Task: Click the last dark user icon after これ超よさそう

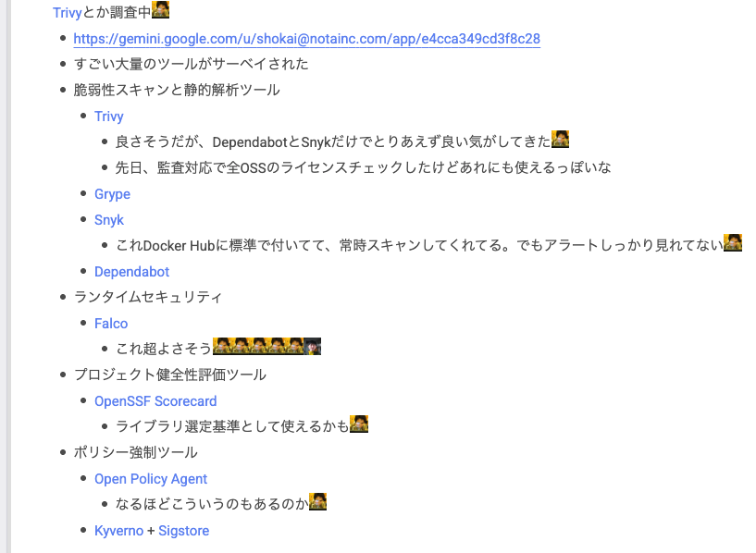Action: 313,347
